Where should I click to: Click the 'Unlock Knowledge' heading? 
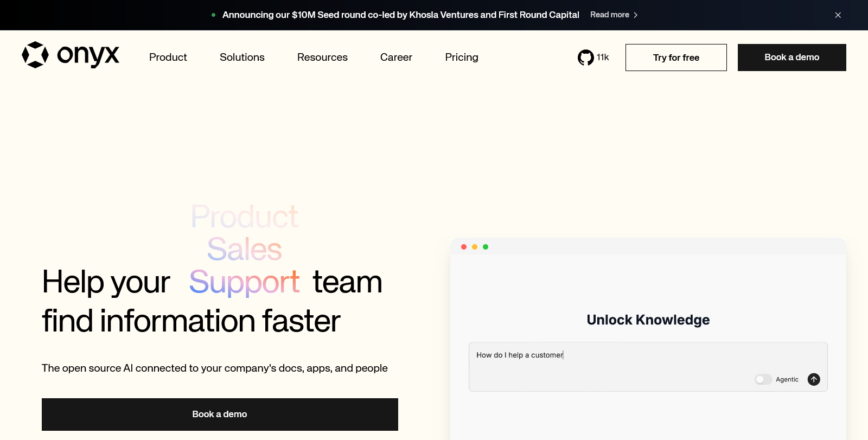[x=648, y=320]
